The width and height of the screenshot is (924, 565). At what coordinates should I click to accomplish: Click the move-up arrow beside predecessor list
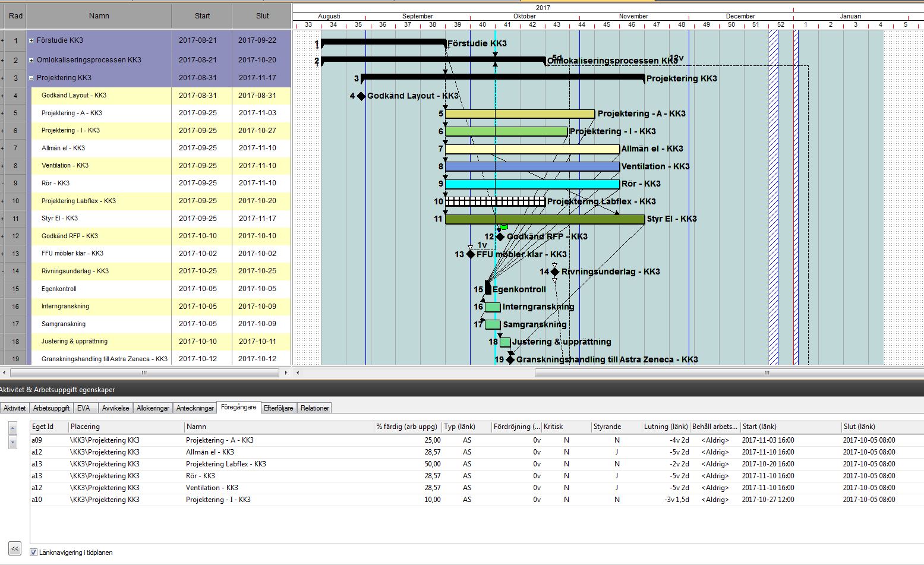(x=12, y=428)
